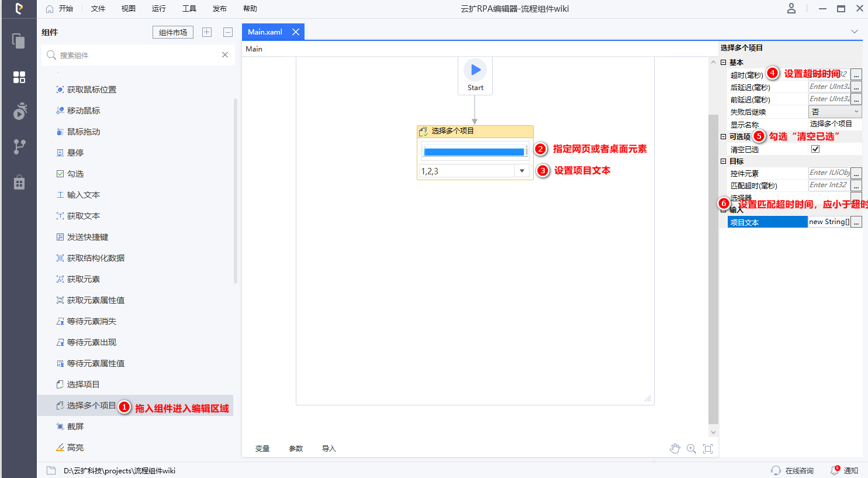Collapse the 目标 property section

click(723, 161)
